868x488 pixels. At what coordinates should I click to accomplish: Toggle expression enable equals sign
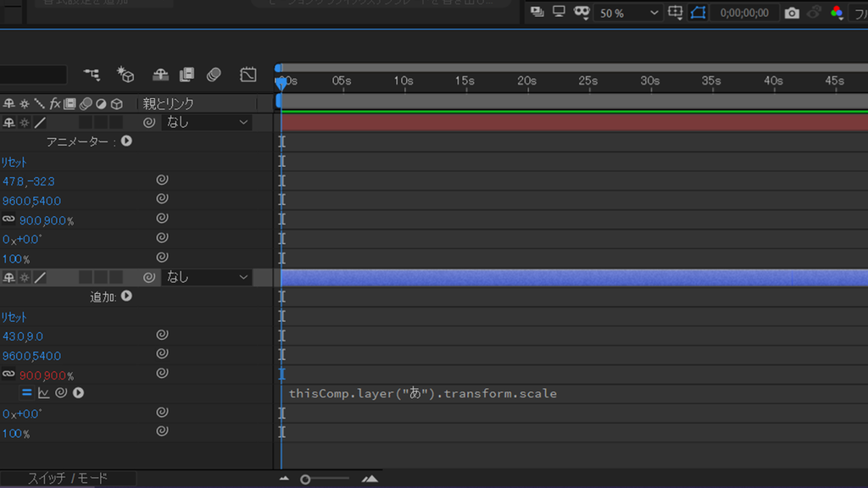[x=26, y=393]
